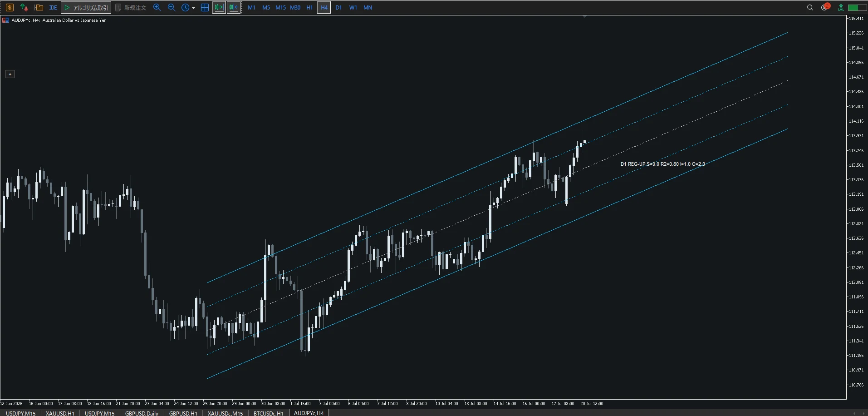Screen dimensions: 868x416
Task: Zoom in on the chart
Action: [x=157, y=7]
